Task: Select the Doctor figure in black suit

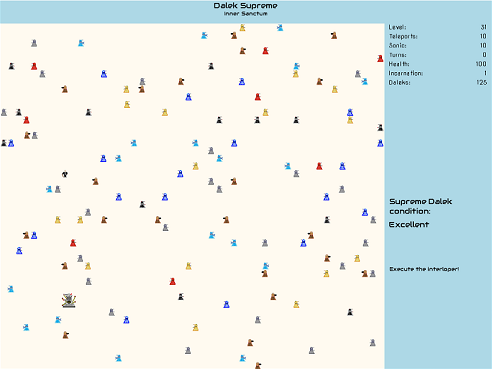Action: (x=65, y=174)
